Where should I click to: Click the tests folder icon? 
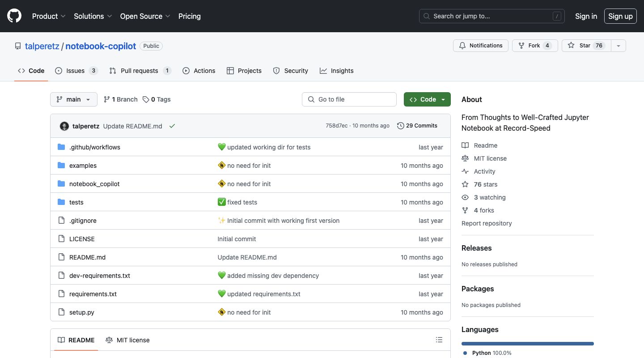click(61, 202)
